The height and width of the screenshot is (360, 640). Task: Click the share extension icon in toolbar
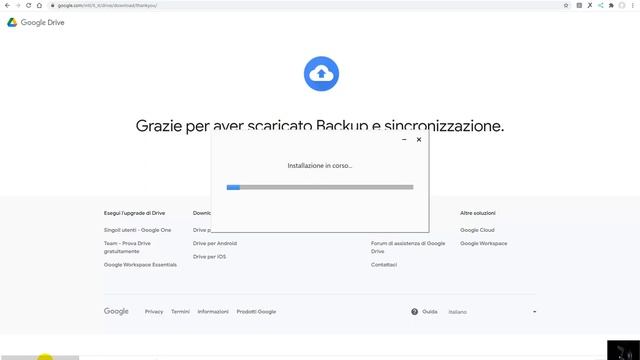[x=600, y=5]
